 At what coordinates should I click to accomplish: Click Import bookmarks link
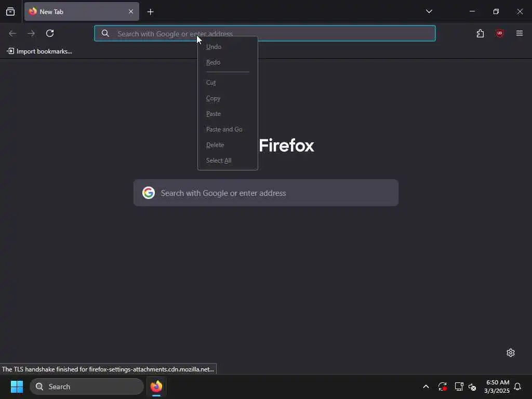[x=39, y=51]
